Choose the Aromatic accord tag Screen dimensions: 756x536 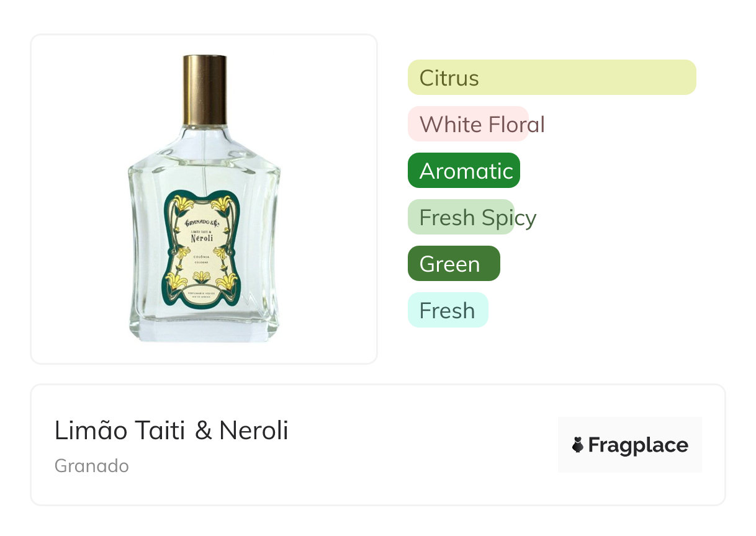[x=464, y=171]
